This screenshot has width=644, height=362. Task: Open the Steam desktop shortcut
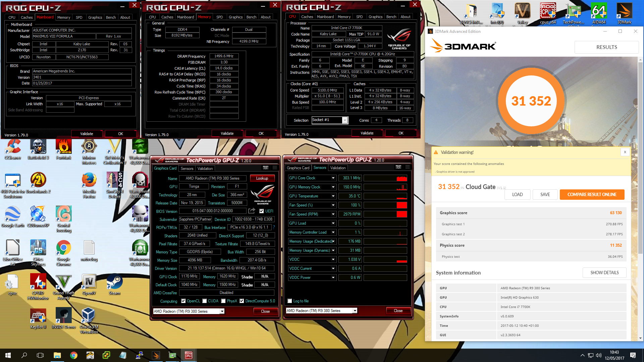tap(114, 285)
